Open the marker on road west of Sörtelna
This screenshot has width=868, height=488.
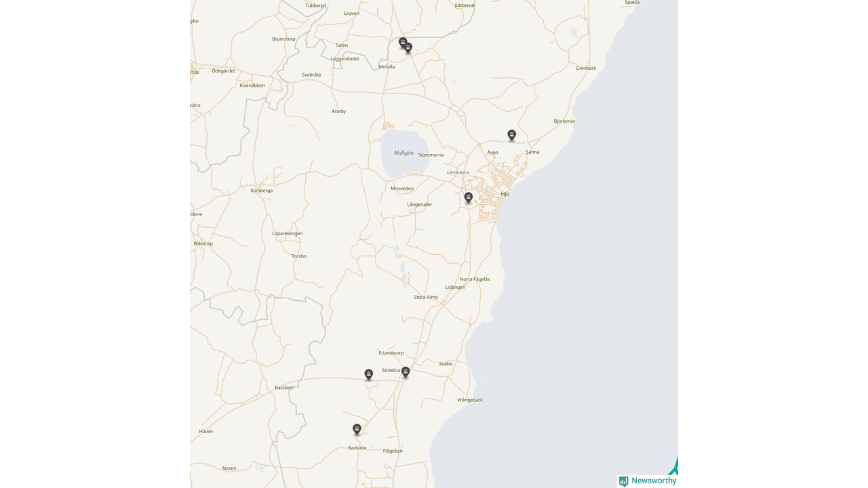369,374
